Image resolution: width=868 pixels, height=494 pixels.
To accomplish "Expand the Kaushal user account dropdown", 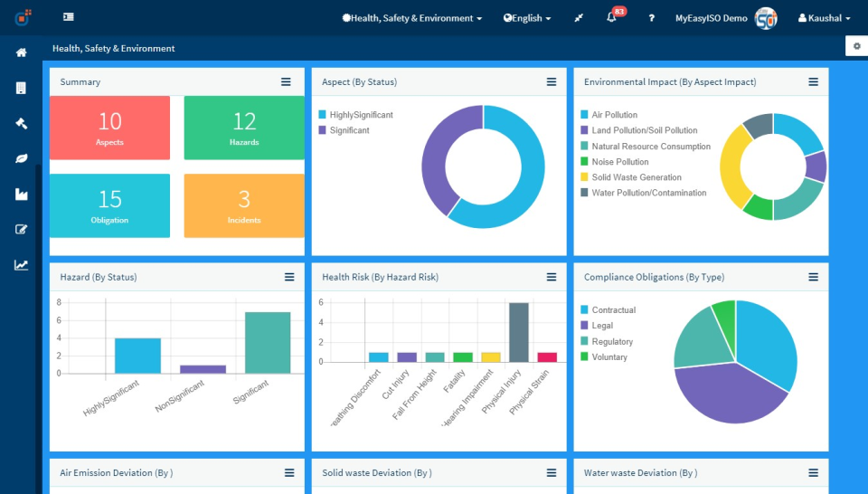I will point(824,18).
